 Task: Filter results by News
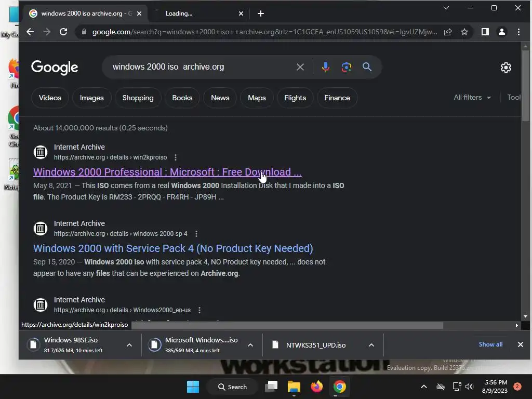pos(220,98)
